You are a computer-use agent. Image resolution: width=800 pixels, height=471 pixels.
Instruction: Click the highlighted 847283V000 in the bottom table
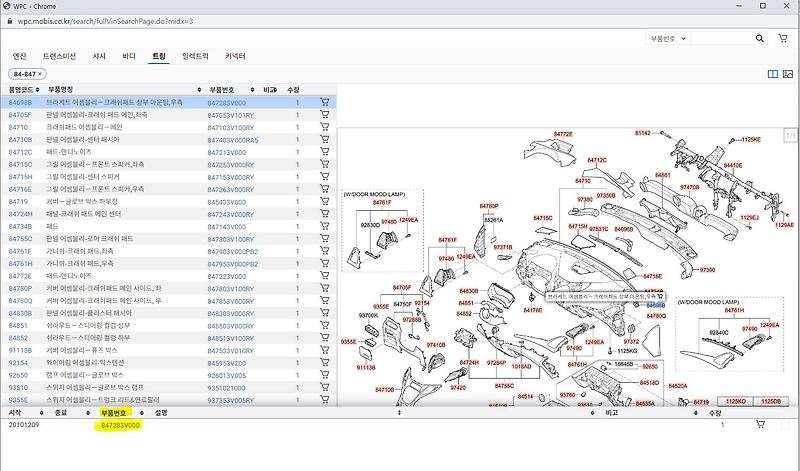(x=120, y=425)
